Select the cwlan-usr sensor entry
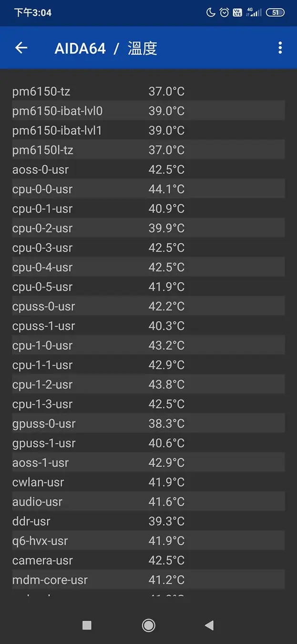297x644 pixels. pos(148,482)
